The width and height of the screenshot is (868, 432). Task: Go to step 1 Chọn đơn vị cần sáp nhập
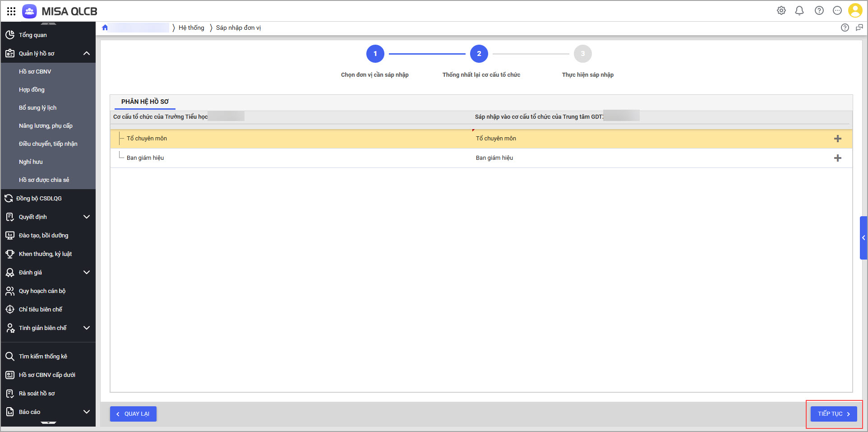[x=375, y=54]
